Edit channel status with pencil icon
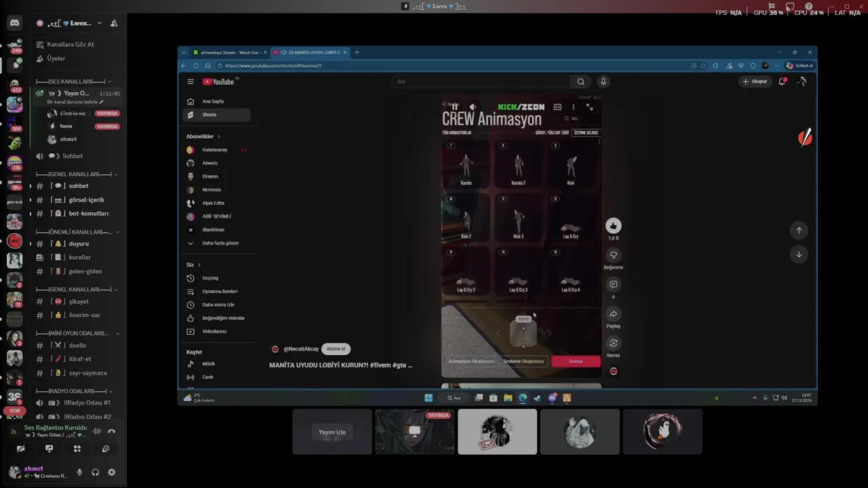The height and width of the screenshot is (488, 868). click(x=101, y=102)
